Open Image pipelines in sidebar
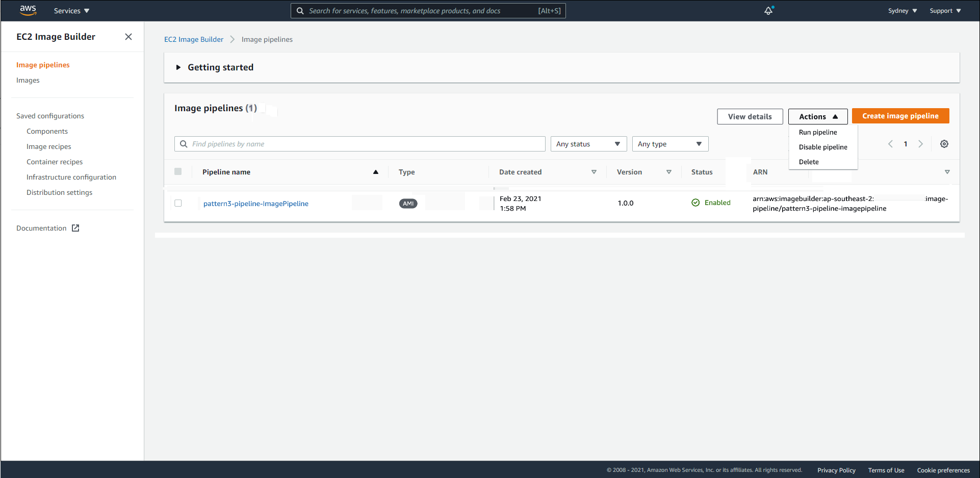Screen dimensions: 980x478 pyautogui.click(x=43, y=65)
